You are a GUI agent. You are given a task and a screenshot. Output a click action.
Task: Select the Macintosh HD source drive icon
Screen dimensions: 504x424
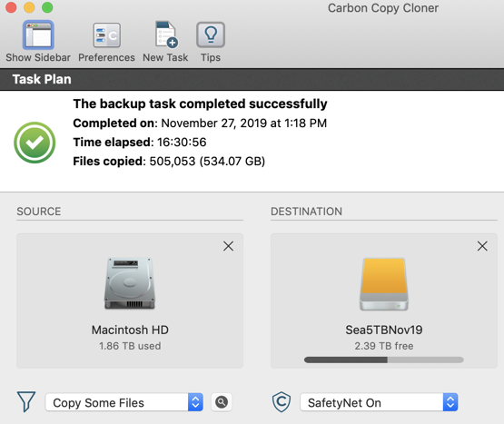(x=130, y=283)
